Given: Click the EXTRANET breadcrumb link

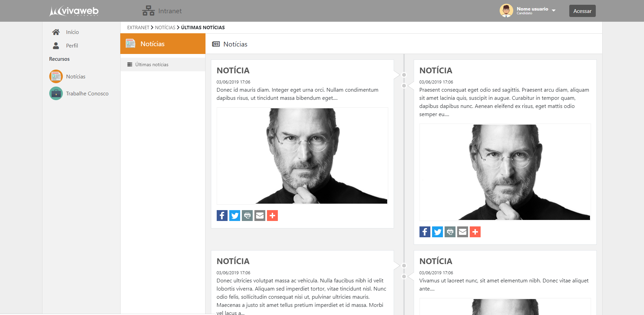Looking at the screenshot, I should coord(138,27).
